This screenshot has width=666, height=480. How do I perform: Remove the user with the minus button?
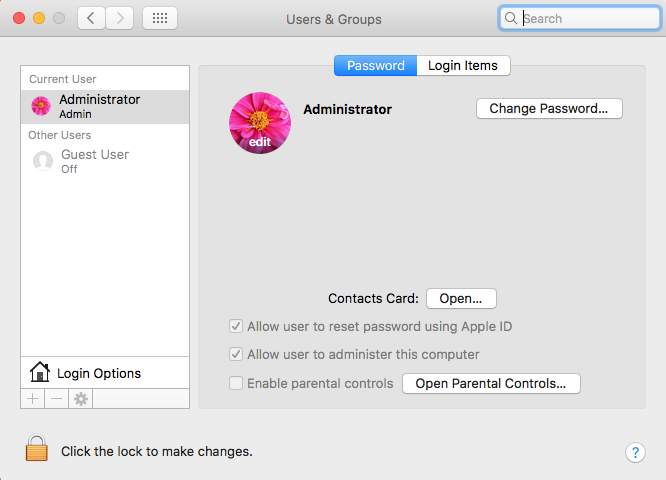tap(56, 399)
